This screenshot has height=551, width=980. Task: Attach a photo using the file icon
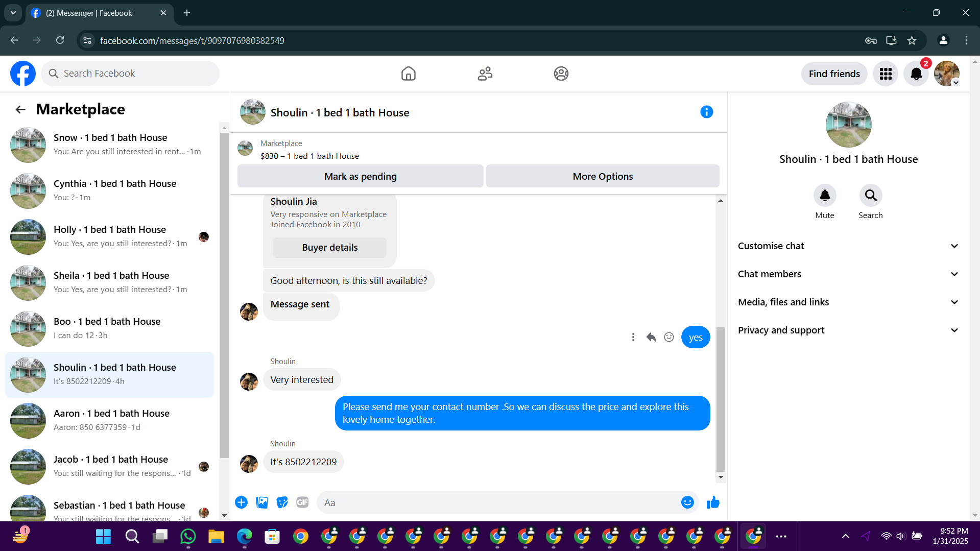[262, 502]
